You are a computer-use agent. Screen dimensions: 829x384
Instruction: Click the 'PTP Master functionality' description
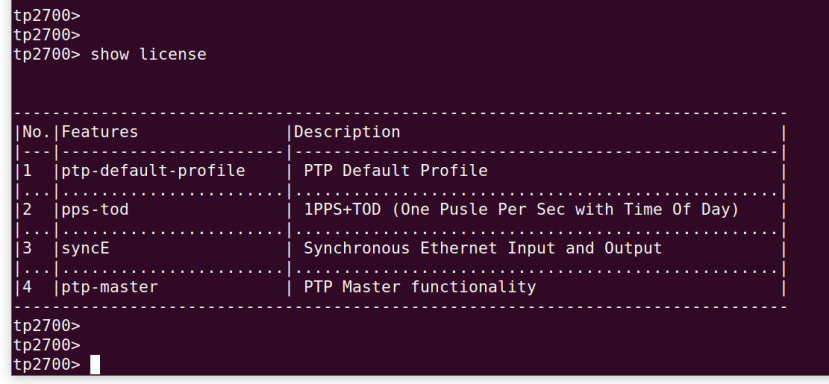[420, 287]
